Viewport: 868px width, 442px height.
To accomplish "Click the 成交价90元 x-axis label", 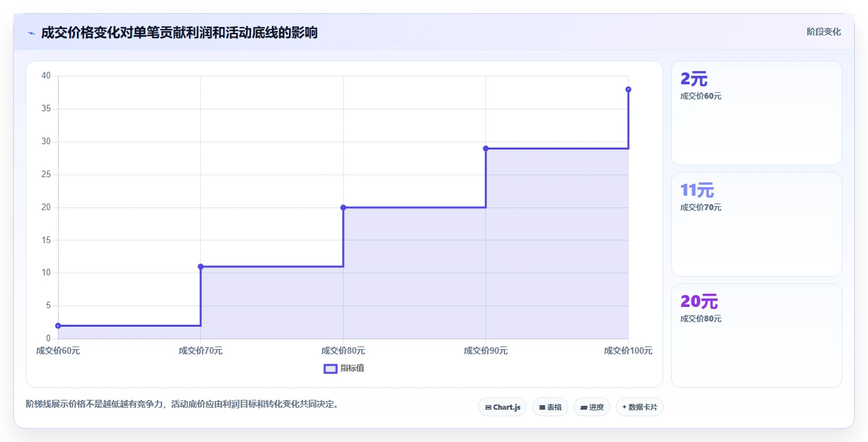I will (485, 350).
